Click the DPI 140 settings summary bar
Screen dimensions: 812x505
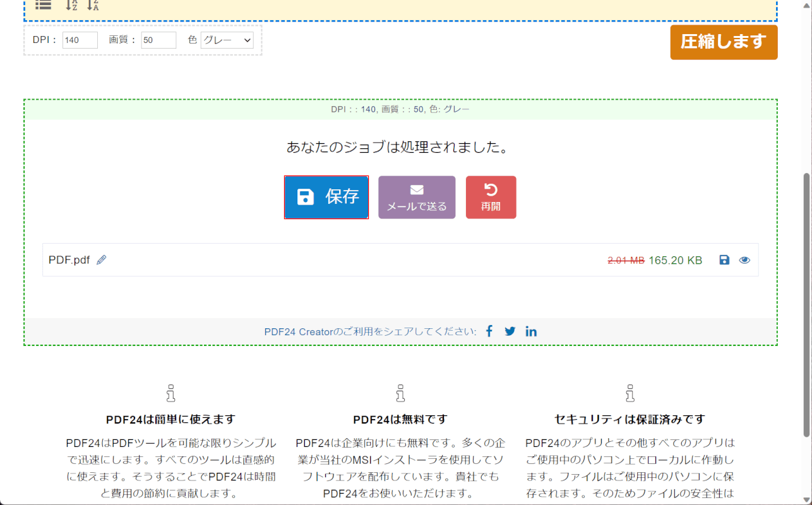pyautogui.click(x=400, y=109)
